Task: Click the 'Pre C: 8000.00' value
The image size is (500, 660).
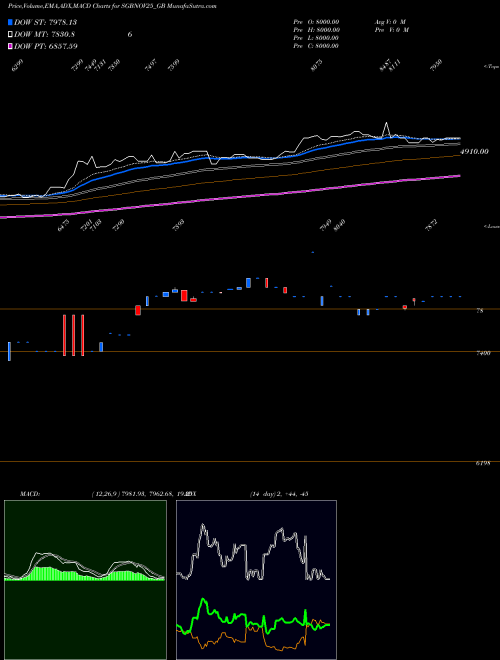Action: click(316, 46)
